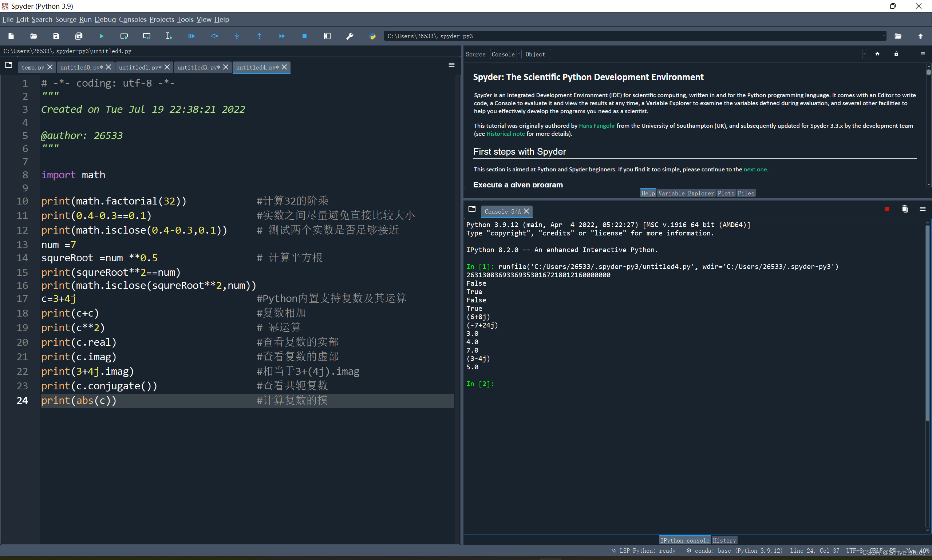Viewport: 932px width, 560px height.
Task: Click the Stop debugging square icon
Action: pos(304,36)
